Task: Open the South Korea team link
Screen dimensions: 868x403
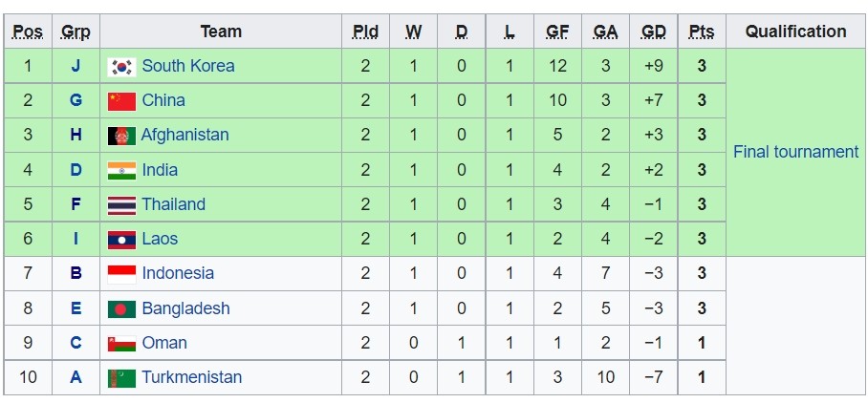Action: [187, 66]
